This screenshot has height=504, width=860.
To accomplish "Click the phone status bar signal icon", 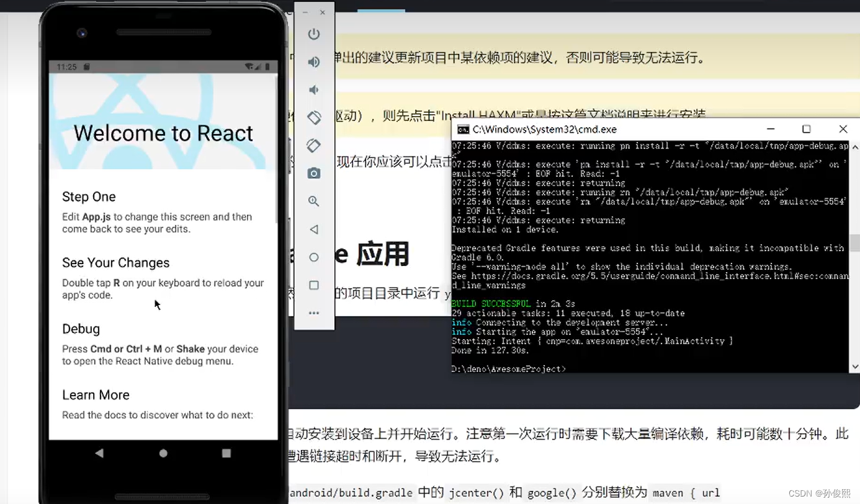I will pyautogui.click(x=259, y=66).
